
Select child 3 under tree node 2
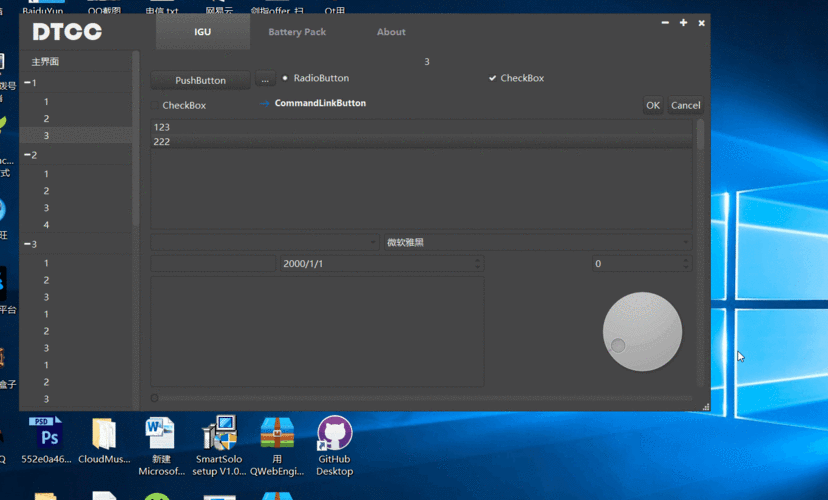tap(46, 207)
